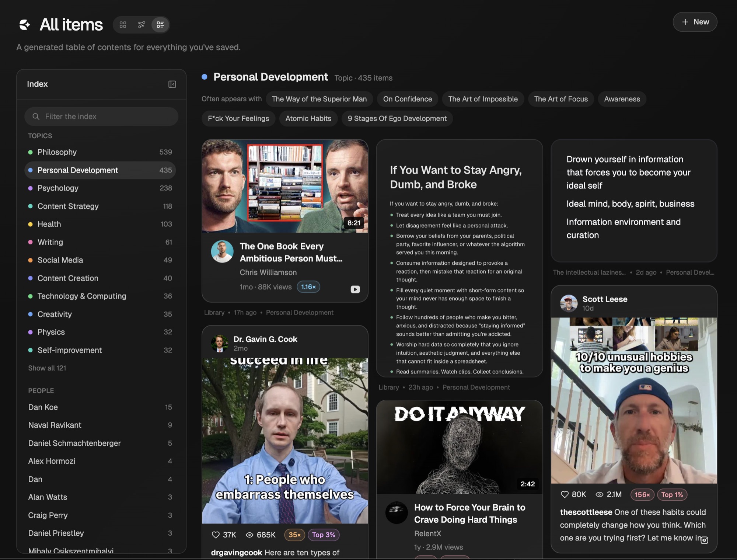
Task: Click the 156× multiplier badge
Action: tap(642, 495)
